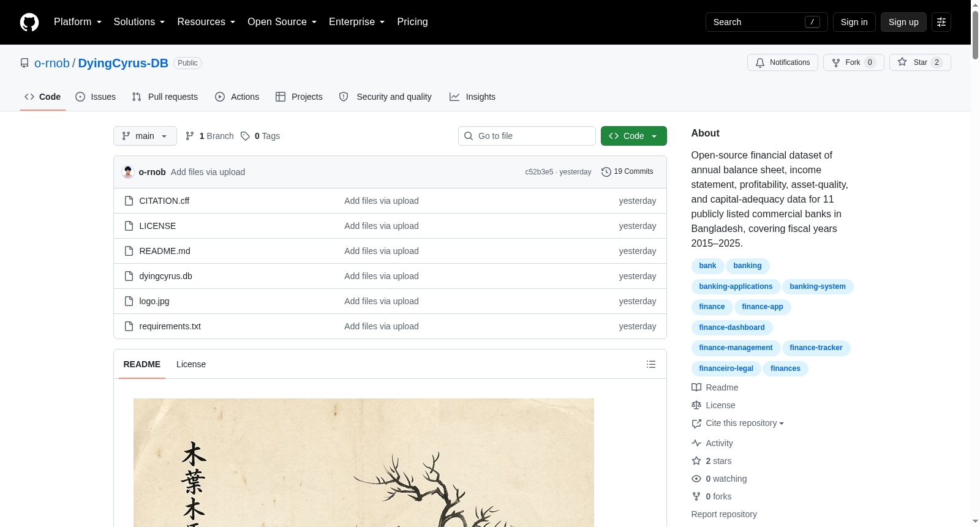
Task: Click the pulse icon beside Activity
Action: coord(696,443)
